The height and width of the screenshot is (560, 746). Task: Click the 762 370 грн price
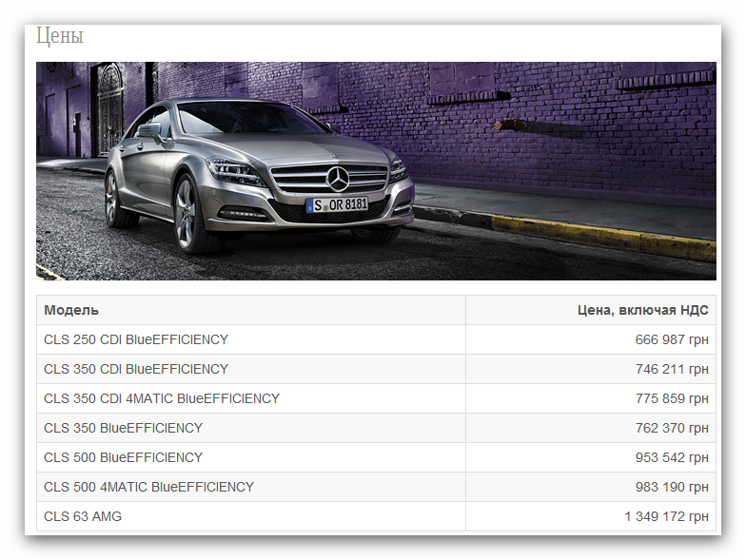click(672, 428)
